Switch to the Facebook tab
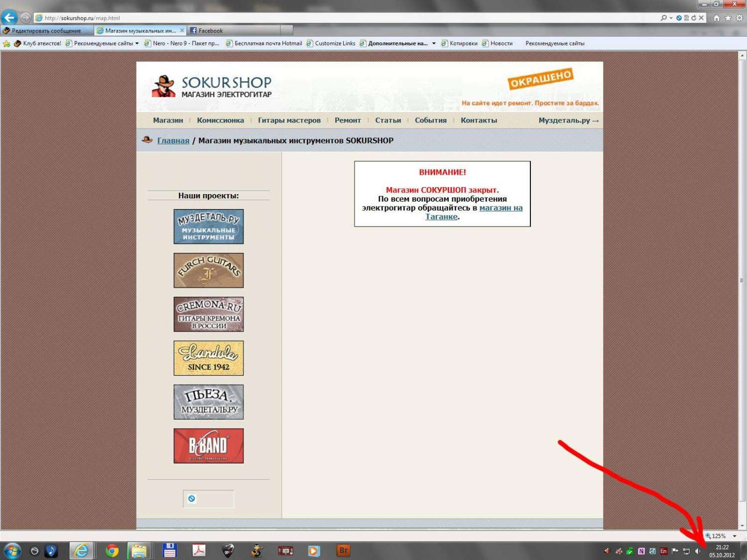Viewport: 747px width, 560px height. pyautogui.click(x=234, y=30)
